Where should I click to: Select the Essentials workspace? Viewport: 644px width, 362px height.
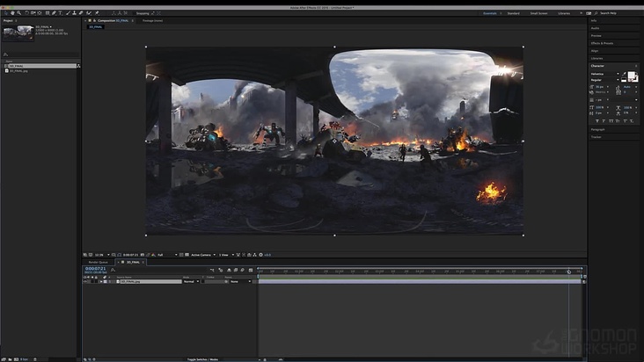(x=489, y=13)
